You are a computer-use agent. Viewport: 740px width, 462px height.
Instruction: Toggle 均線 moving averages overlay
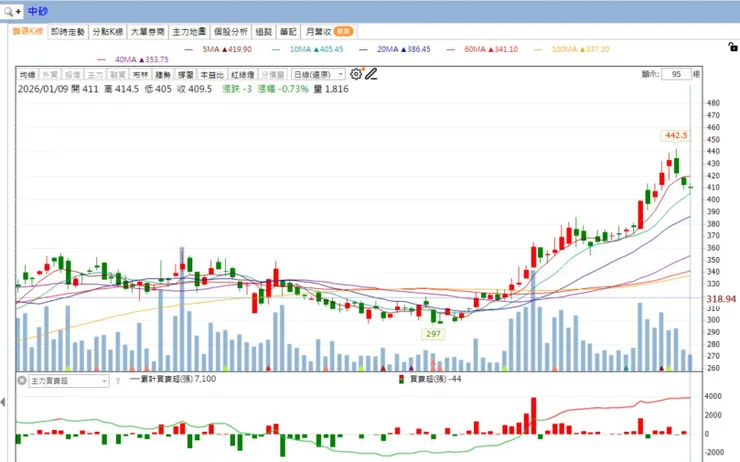[27, 75]
